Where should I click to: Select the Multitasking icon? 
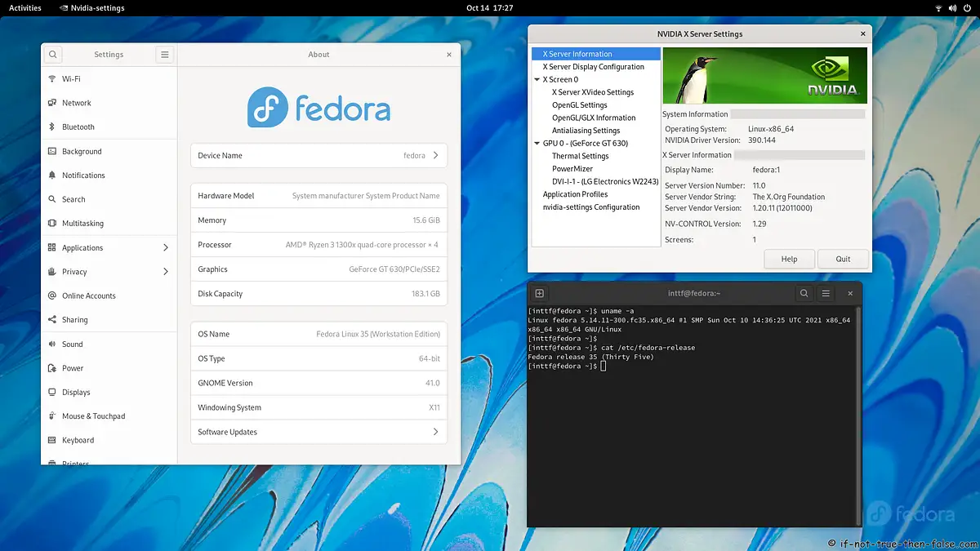(52, 224)
